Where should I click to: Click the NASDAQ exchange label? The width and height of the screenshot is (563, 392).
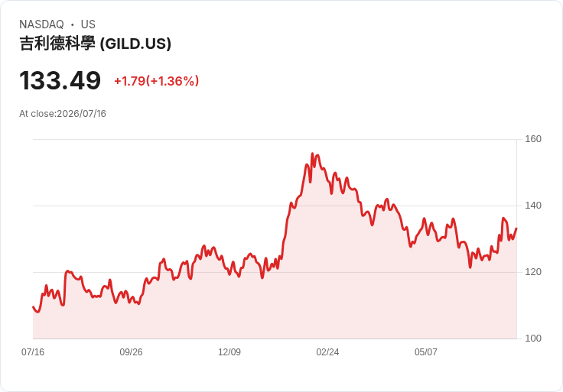41,24
